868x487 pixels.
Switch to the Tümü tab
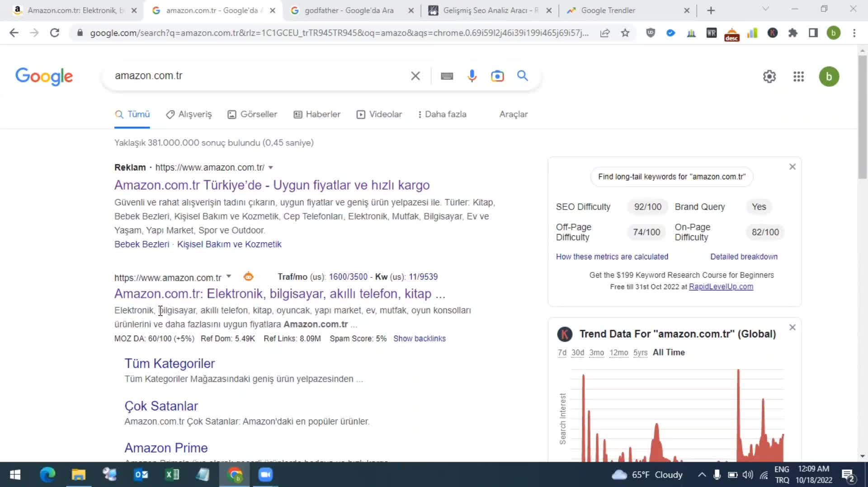[x=132, y=114]
